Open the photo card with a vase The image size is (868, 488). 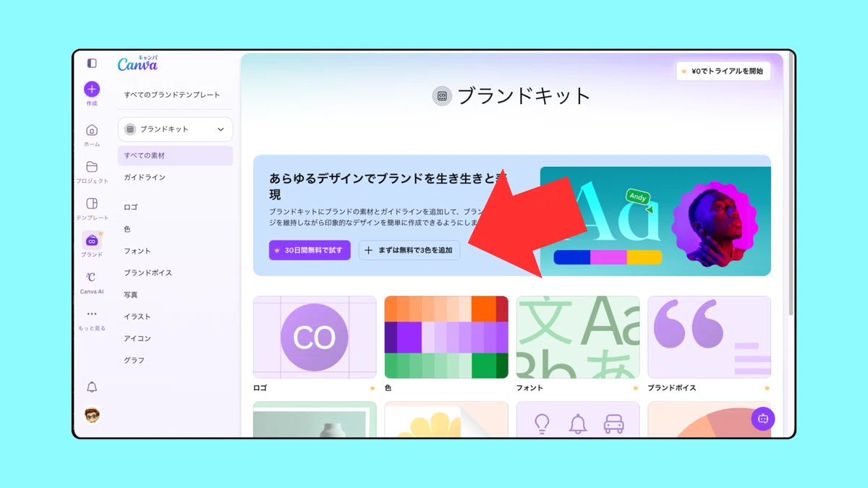(315, 419)
